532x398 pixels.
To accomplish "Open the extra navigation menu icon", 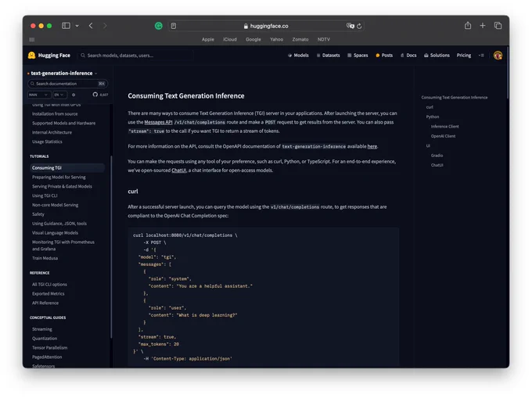I will tap(481, 56).
